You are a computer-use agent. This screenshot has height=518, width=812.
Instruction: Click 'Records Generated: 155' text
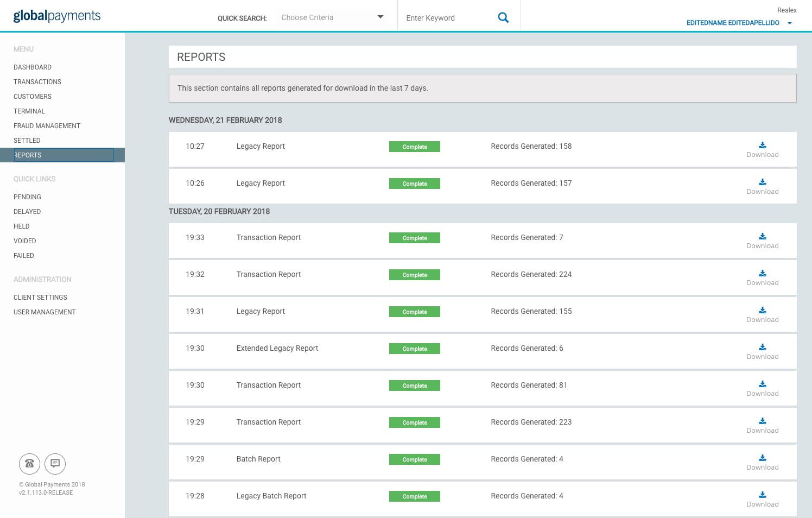click(x=531, y=311)
